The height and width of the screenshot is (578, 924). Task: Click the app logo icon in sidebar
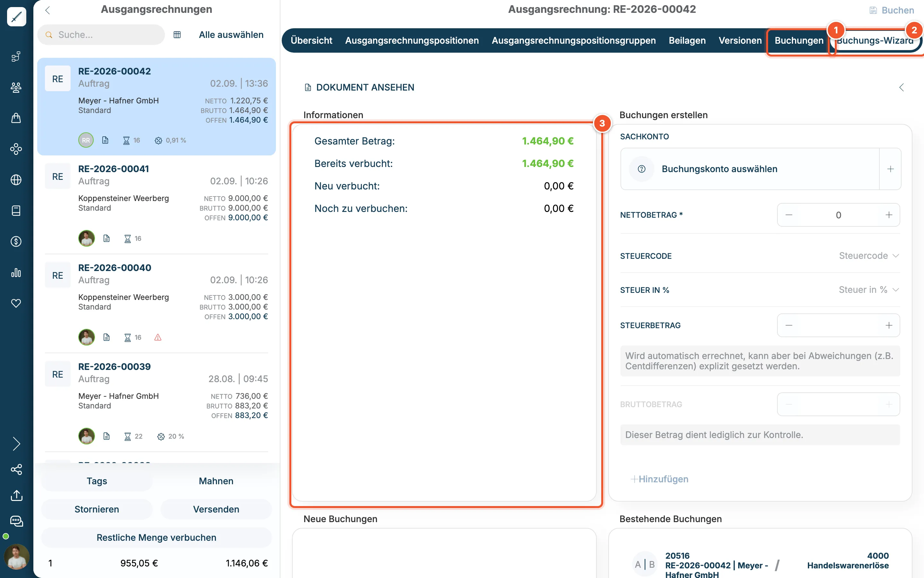pyautogui.click(x=16, y=17)
